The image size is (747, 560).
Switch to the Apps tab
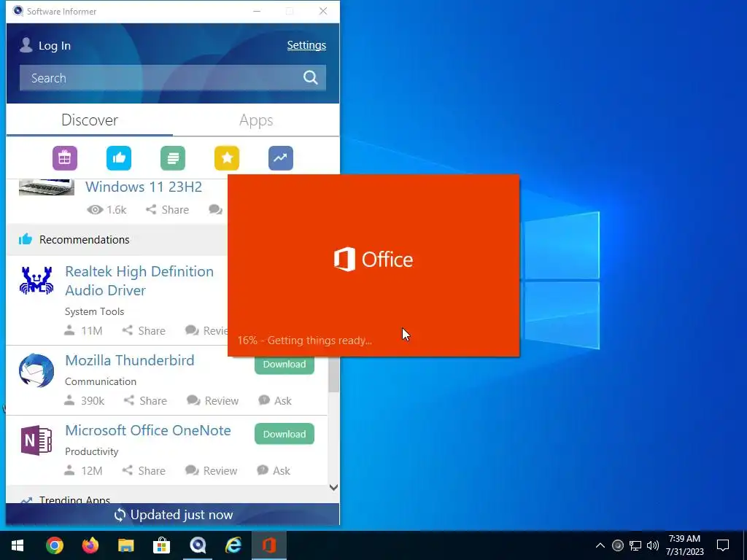256,120
